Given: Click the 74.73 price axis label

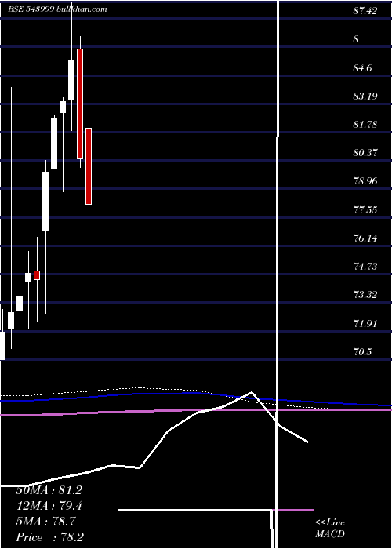Looking at the screenshot, I should 365,267.
